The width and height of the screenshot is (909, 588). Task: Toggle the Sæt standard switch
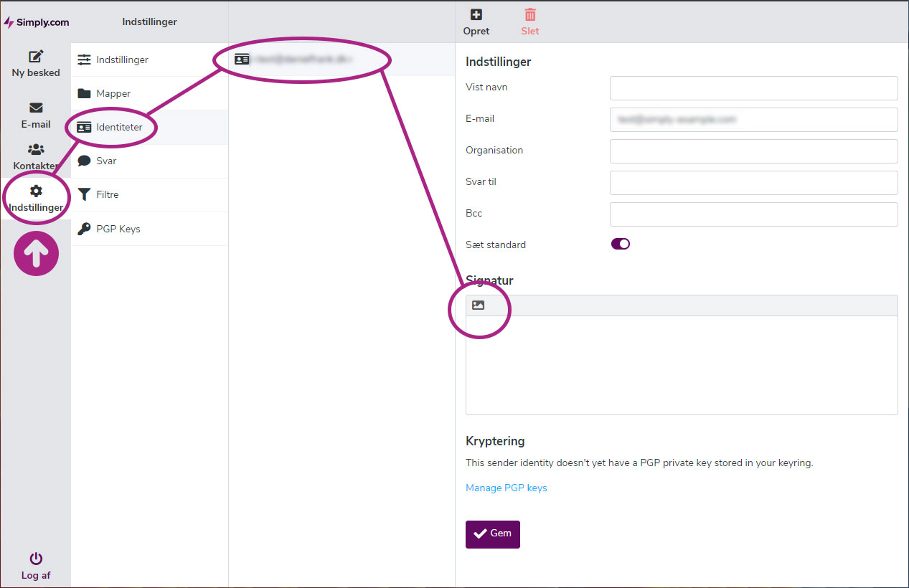coord(620,244)
